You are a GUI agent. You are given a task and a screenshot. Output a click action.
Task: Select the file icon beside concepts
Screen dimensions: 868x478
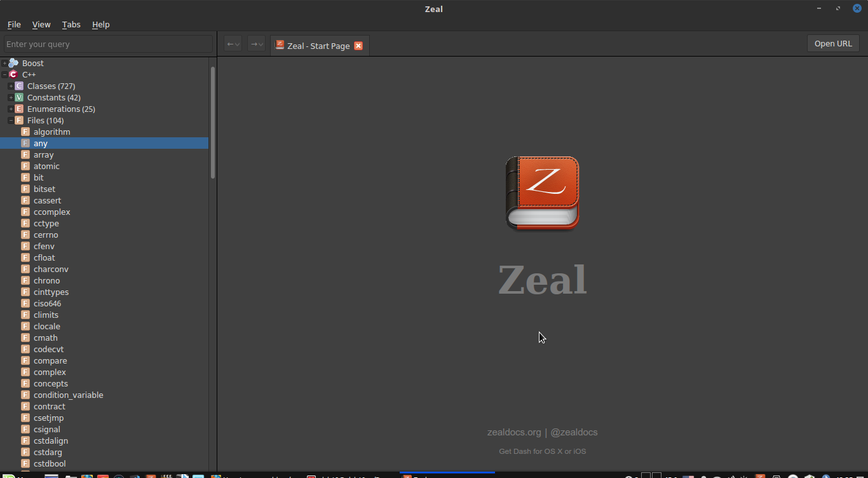click(25, 383)
